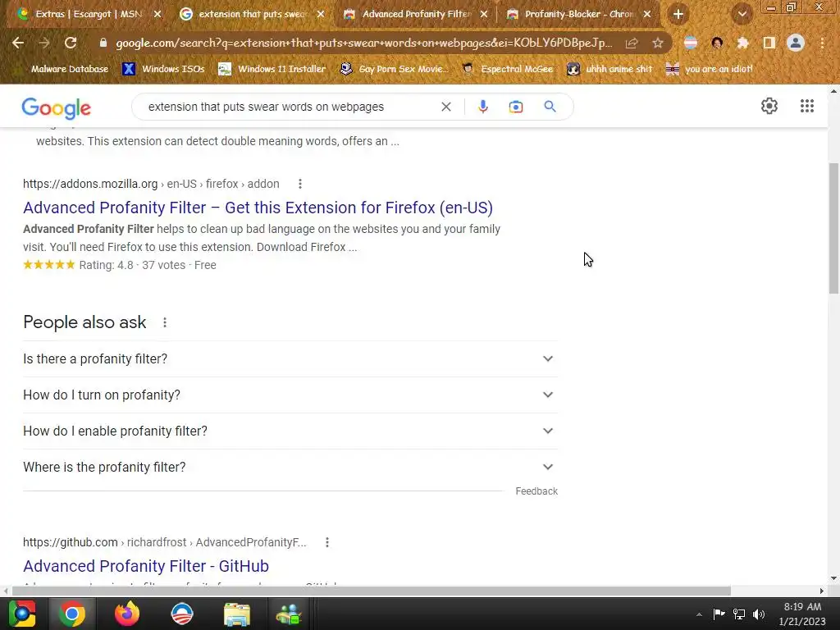Start a search by voice
Image resolution: width=840 pixels, height=630 pixels.
(482, 107)
